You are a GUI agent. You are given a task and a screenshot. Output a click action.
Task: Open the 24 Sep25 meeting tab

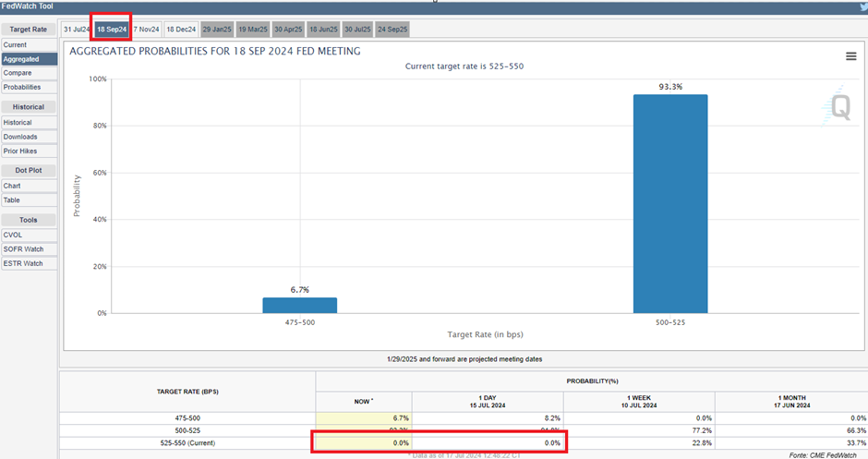click(x=392, y=30)
